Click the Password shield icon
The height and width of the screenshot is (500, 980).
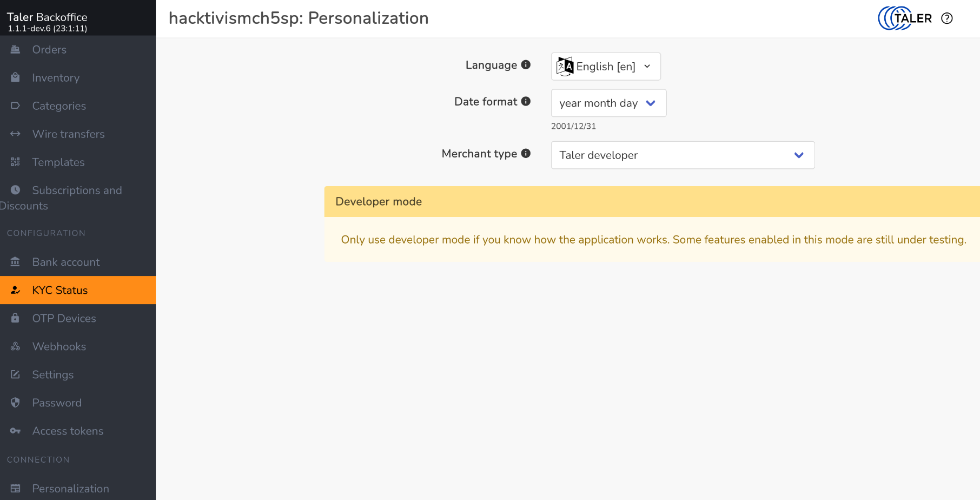pyautogui.click(x=15, y=403)
